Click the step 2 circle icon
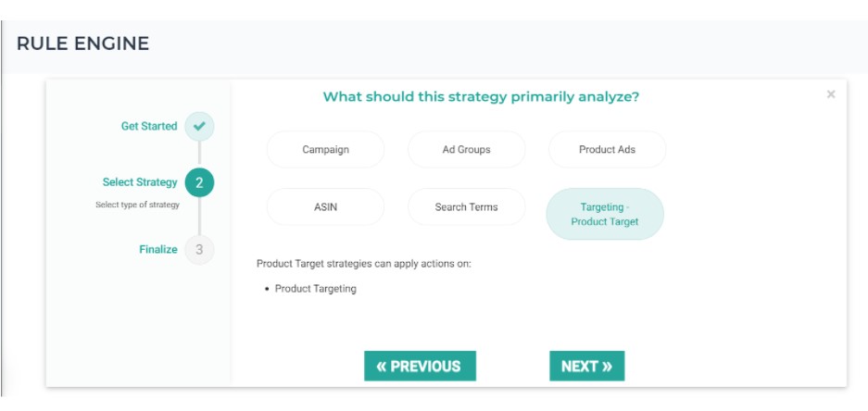868x411 pixels. [x=199, y=183]
